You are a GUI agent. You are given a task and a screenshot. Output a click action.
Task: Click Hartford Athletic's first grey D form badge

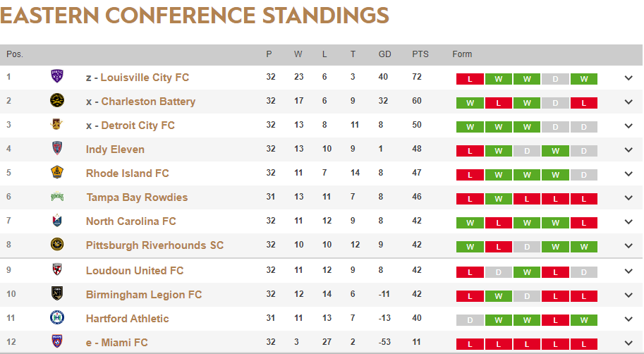(470, 320)
